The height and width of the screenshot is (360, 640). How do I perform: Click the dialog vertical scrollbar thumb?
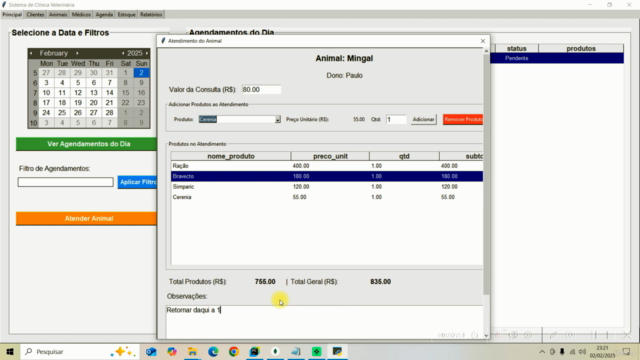click(x=486, y=174)
